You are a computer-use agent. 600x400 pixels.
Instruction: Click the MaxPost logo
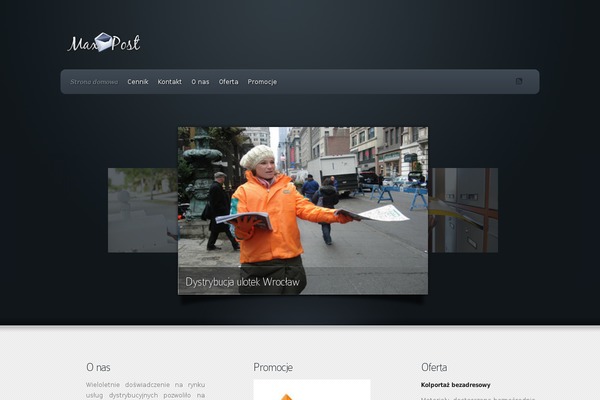tap(104, 42)
